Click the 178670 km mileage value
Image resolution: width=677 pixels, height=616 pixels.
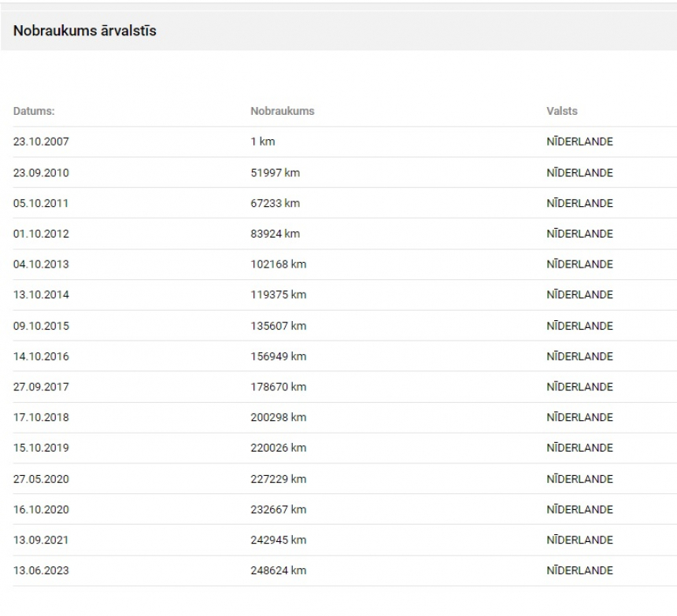[x=278, y=386]
